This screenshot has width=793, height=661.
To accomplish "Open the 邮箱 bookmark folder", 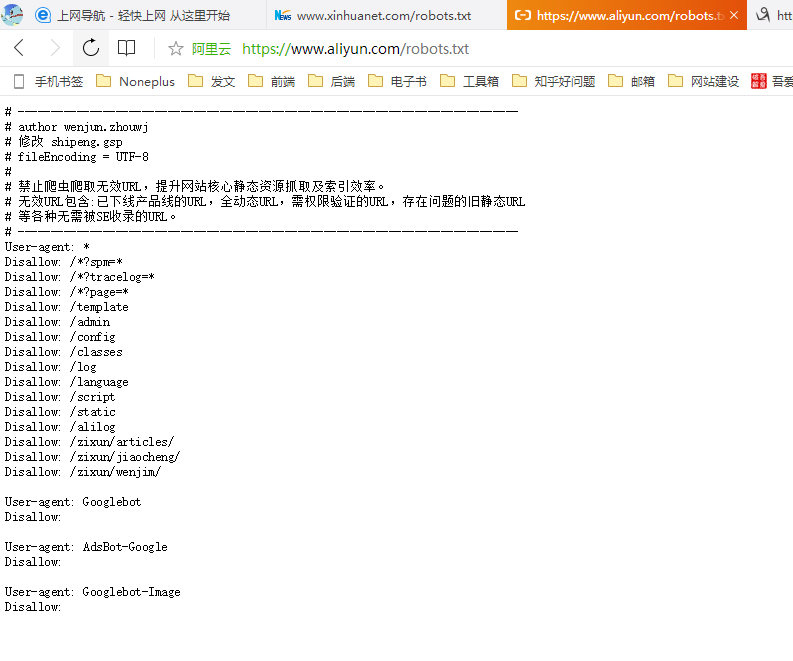I will 631,81.
